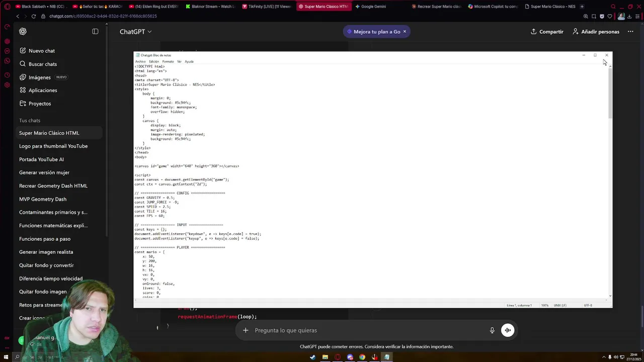This screenshot has width=644, height=362.
Task: Show hidden tray icons chevron
Action: pyautogui.click(x=603, y=357)
